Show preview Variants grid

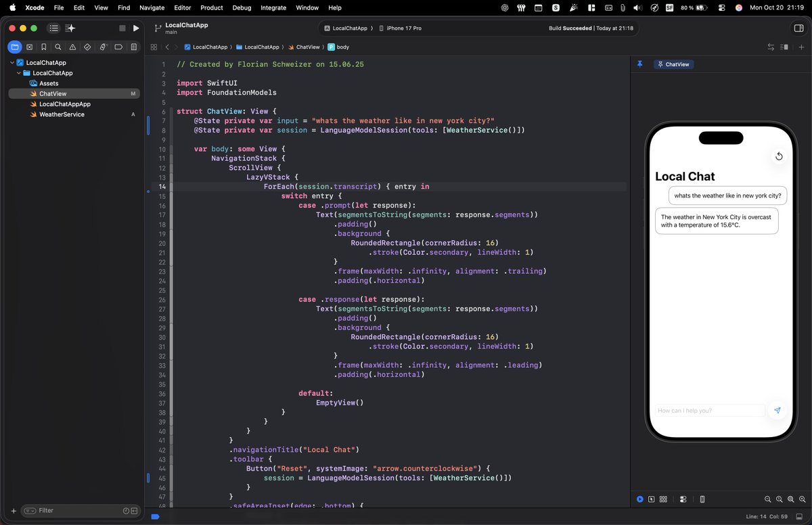coord(664,499)
